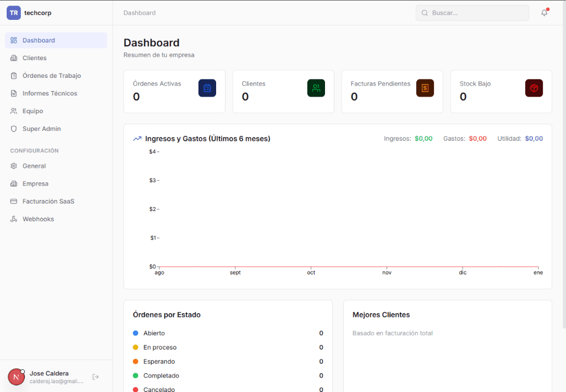
Task: Click the Stock Bajo package icon
Action: tap(534, 88)
